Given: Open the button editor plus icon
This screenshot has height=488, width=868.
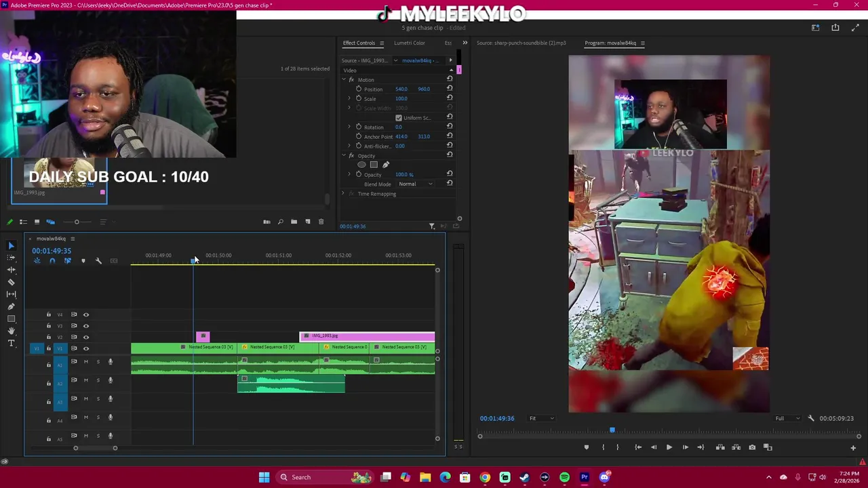Looking at the screenshot, I should point(853,447).
